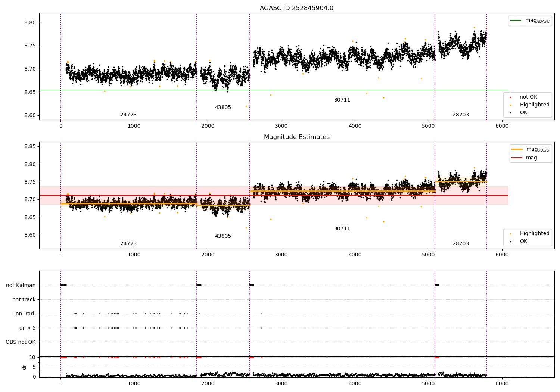Click x-axis tick 3000 under top plot
Image resolution: width=560 pixels, height=392 pixels.
[281, 126]
